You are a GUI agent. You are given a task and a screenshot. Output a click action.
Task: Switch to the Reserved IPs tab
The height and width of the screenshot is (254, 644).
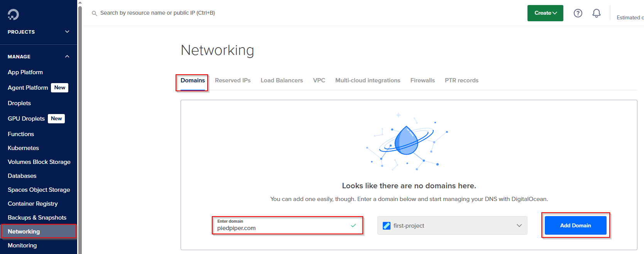click(x=233, y=80)
